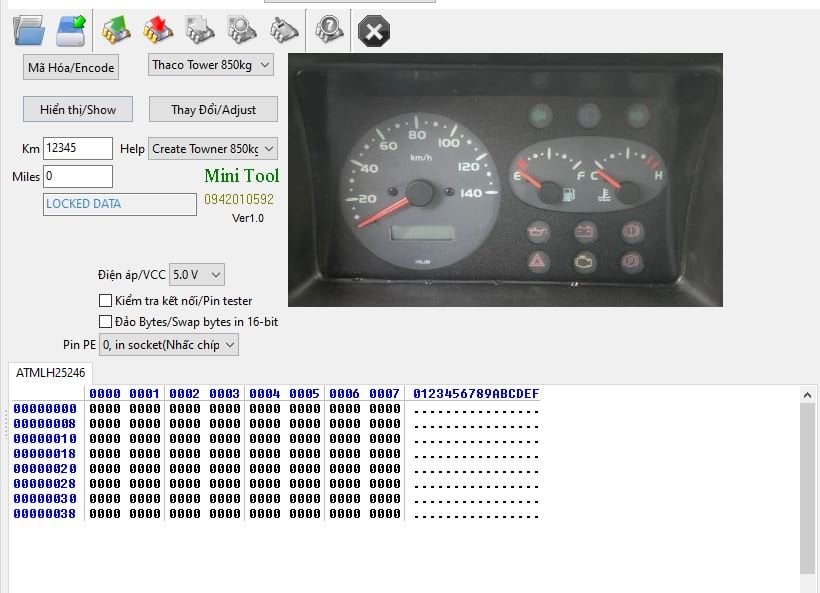820x593 pixels.
Task: Select hex row address 00000018
Action: click(45, 454)
